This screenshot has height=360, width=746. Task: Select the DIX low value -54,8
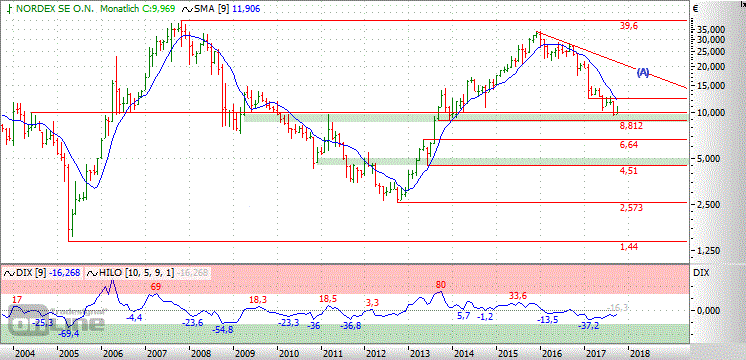click(x=223, y=330)
